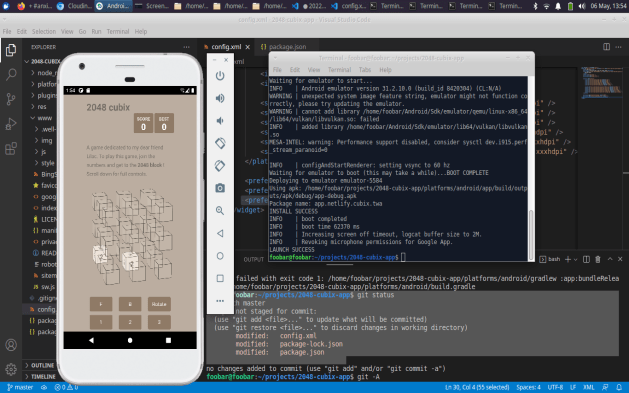Screen dimensions: 629x393
Task: Click Ln 30, Col 4 cursor position
Action: coord(477,387)
